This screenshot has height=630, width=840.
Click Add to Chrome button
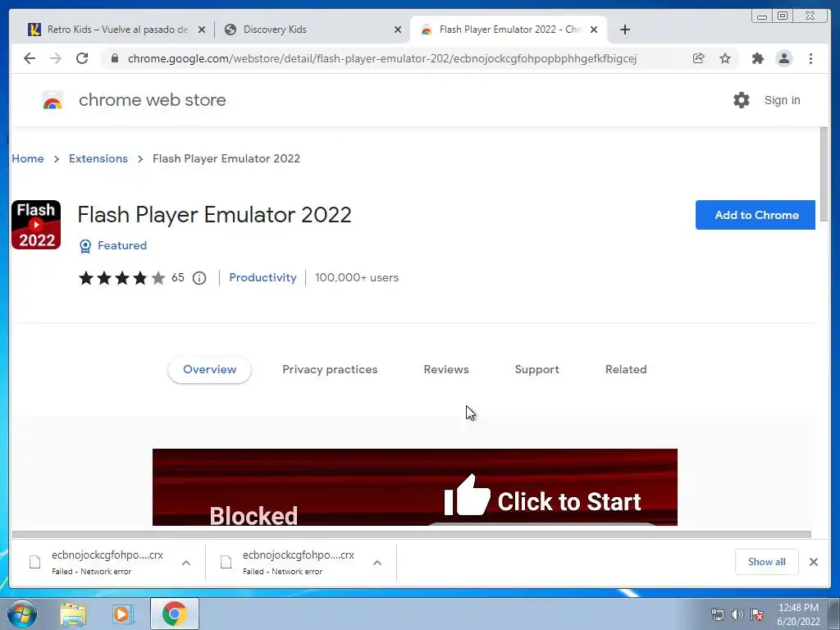click(756, 215)
